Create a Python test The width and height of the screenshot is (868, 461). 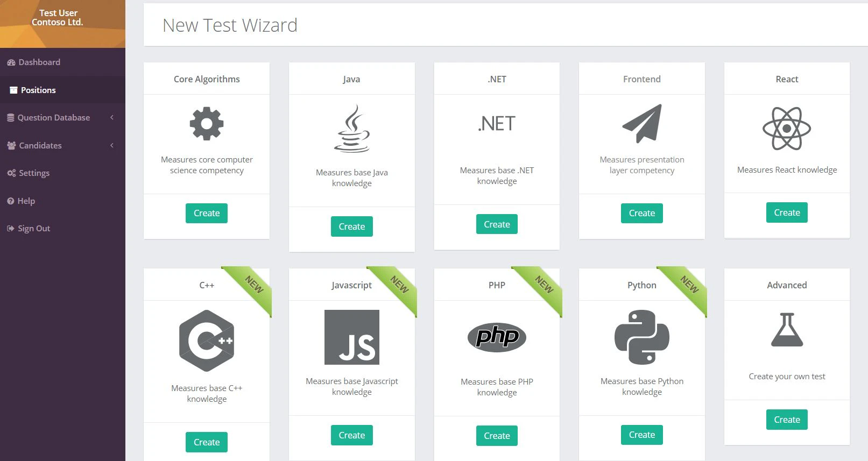coord(642,435)
